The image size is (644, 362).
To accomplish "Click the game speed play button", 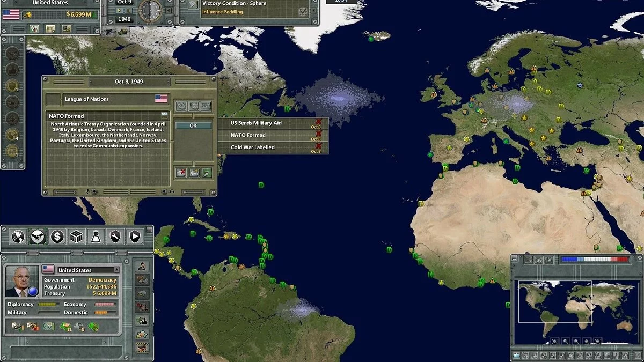I will tap(120, 10).
